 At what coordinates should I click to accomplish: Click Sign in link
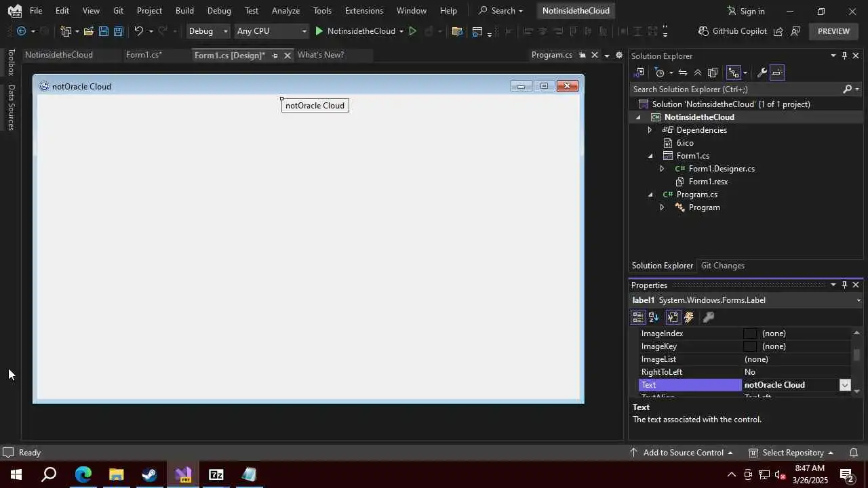click(746, 11)
